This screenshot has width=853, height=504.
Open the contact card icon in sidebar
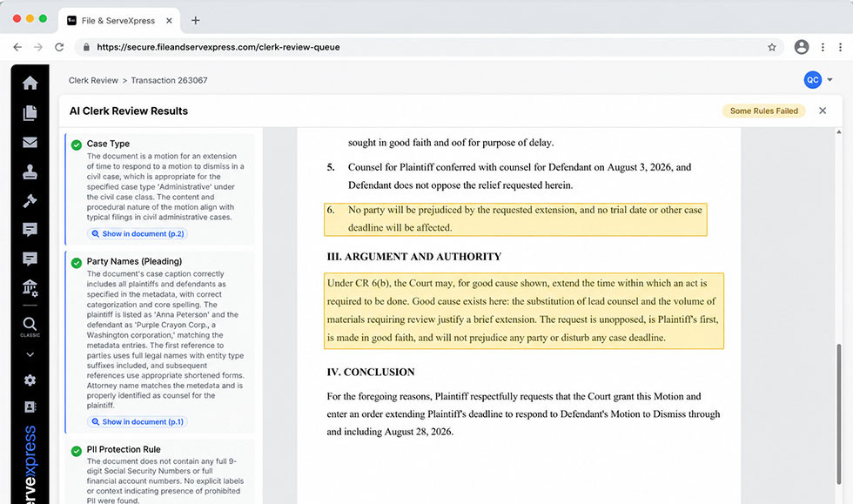(30, 407)
